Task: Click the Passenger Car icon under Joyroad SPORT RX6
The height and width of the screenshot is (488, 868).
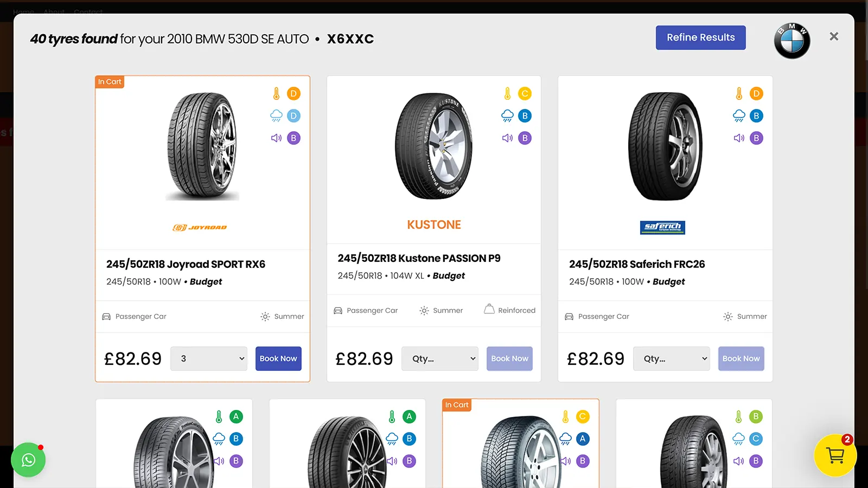Action: click(x=106, y=316)
